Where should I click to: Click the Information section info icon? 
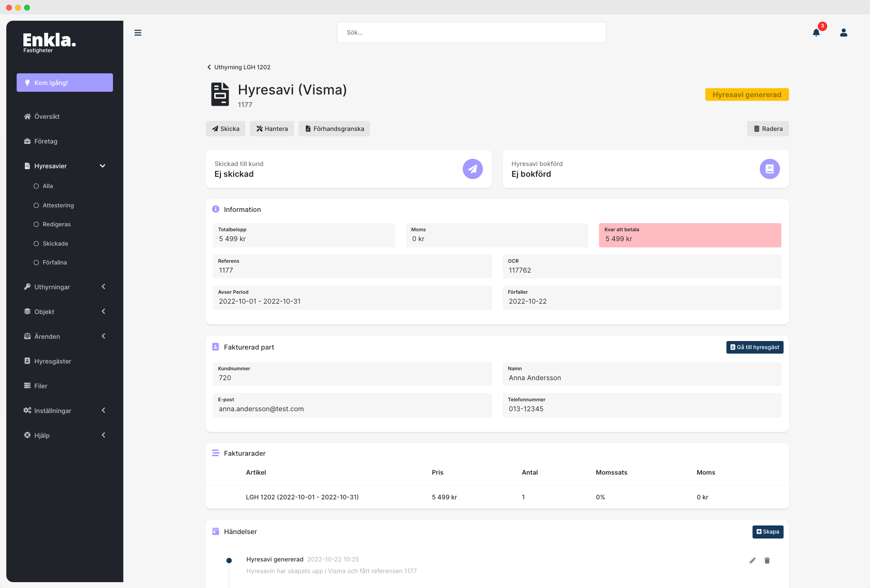216,209
